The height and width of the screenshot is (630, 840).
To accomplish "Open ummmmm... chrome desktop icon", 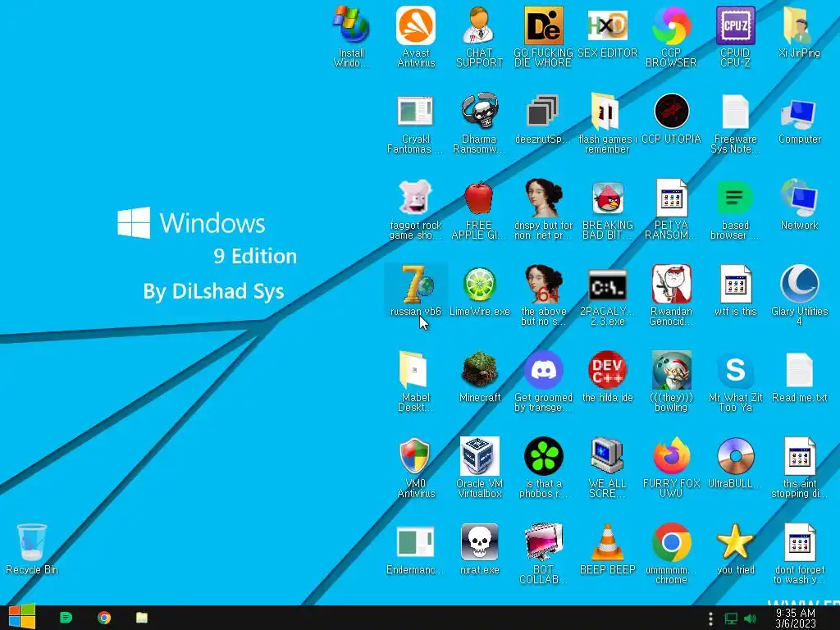I will click(671, 555).
